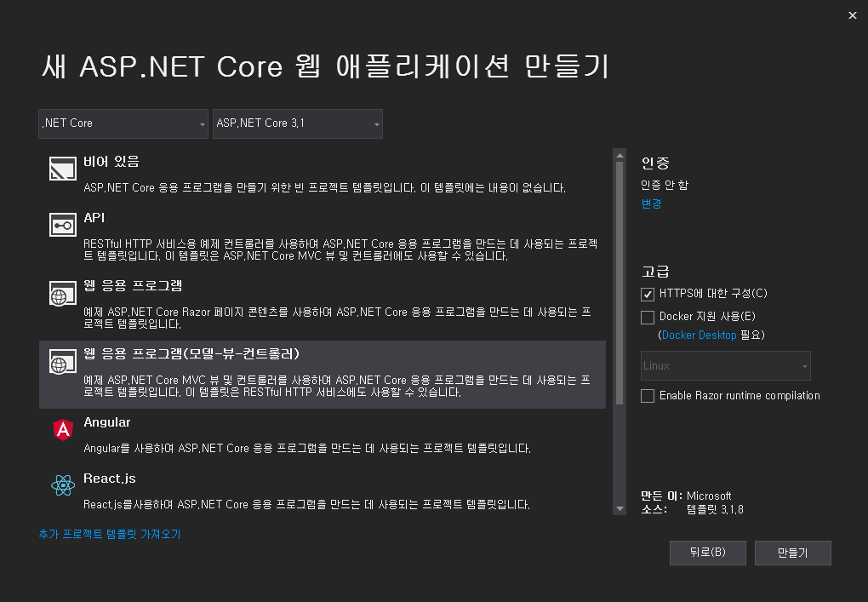Select the API template title
Screen dimensions: 868x602
tap(94, 218)
